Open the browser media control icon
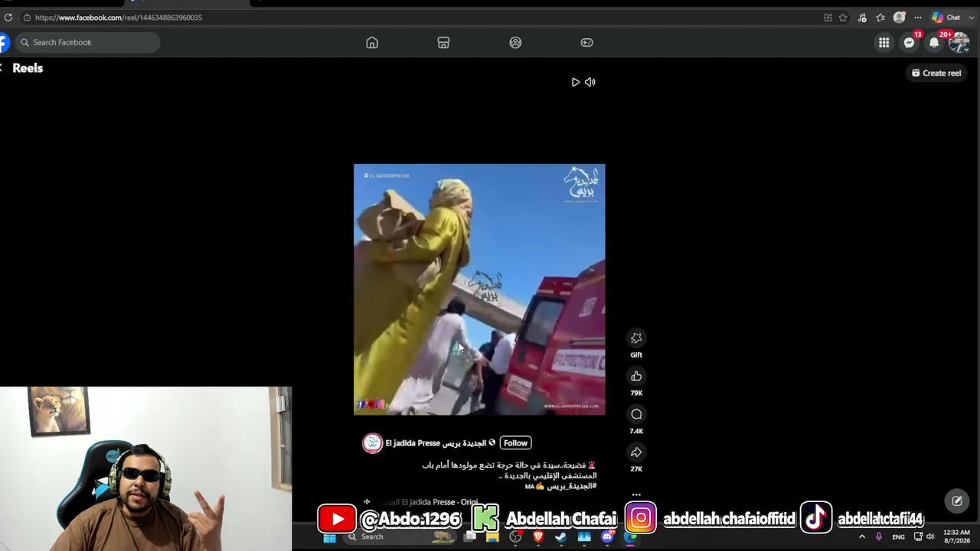 [x=862, y=18]
